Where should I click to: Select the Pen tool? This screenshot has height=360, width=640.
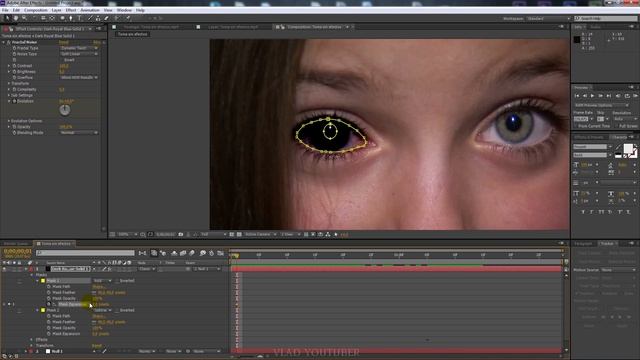tap(71, 18)
